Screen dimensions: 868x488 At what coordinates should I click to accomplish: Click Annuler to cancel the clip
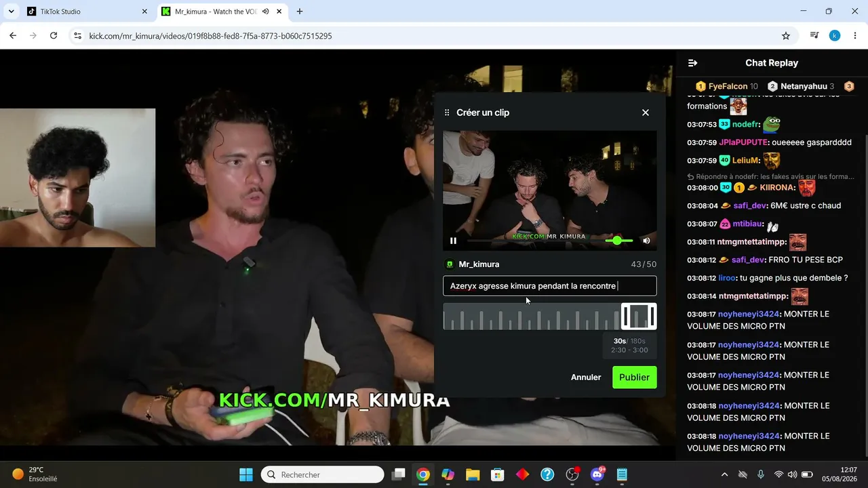(x=586, y=378)
